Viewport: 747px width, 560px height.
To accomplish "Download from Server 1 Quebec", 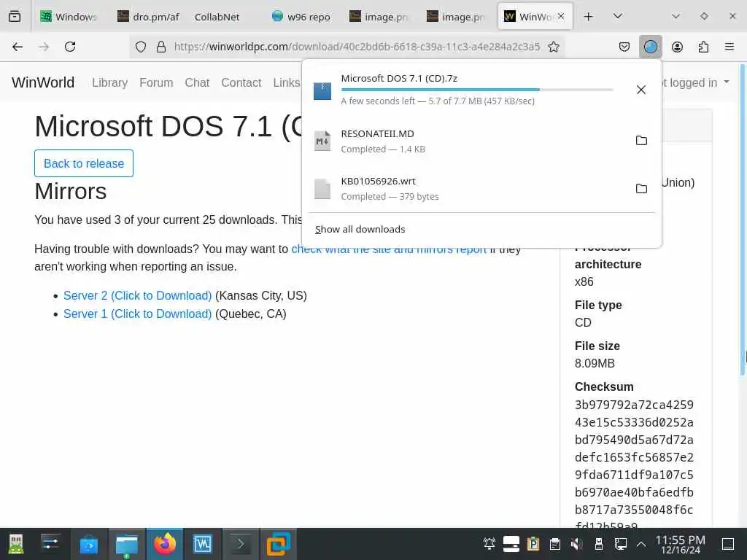I will click(137, 314).
